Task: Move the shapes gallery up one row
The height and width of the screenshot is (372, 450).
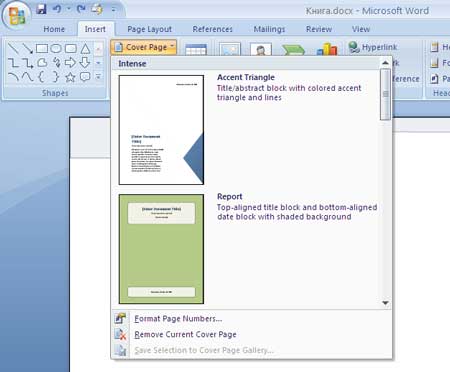Action: [x=98, y=49]
